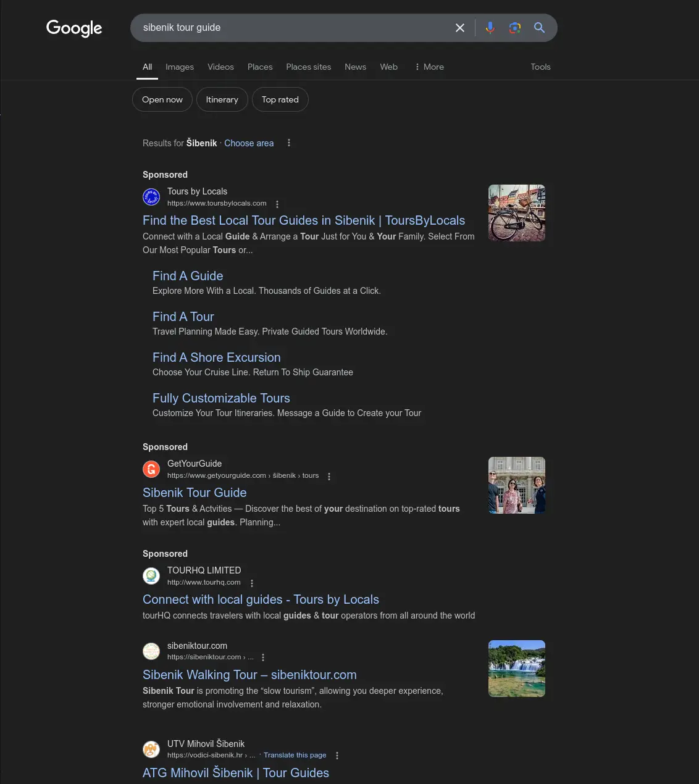Open the three-dot menu on the TOURHQ result

251,583
